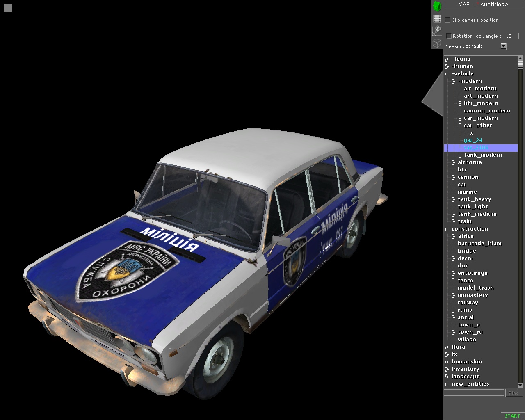The height and width of the screenshot is (420, 525).
Task: Select social tree label
Action: [x=466, y=317]
